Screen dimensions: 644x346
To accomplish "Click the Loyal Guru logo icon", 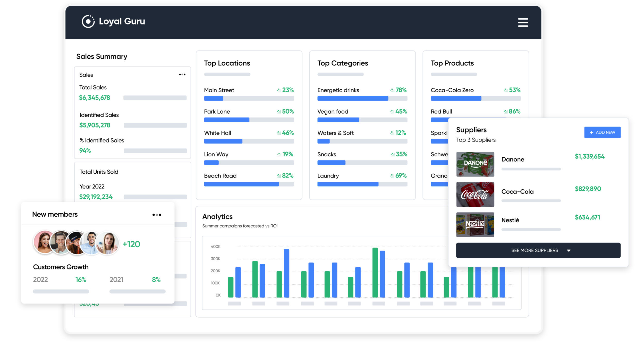I will [88, 22].
